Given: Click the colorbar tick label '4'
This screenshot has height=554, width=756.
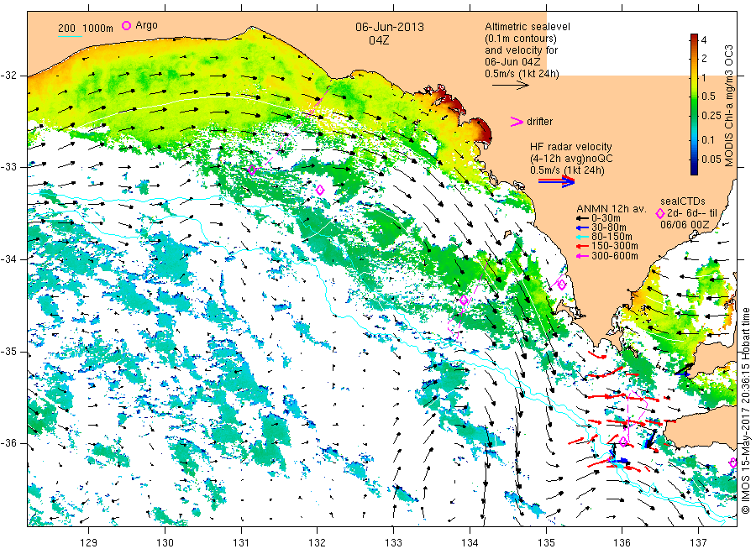Looking at the screenshot, I should pos(704,40).
